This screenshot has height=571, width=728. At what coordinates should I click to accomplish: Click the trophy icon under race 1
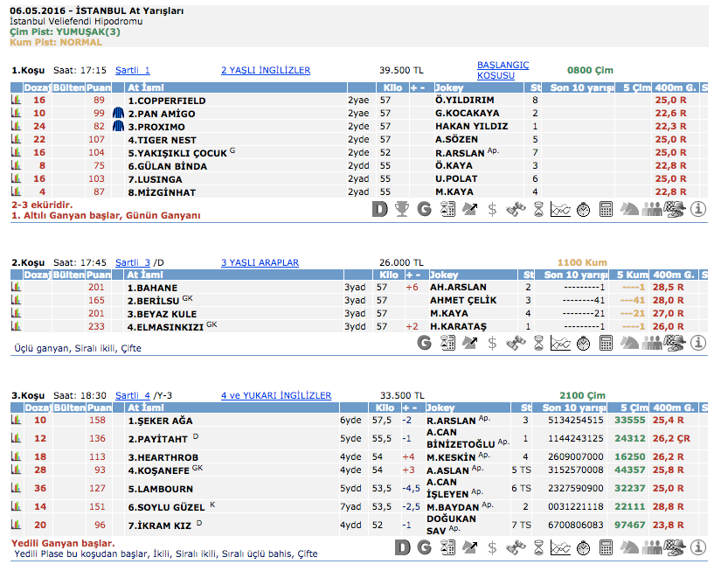[402, 209]
